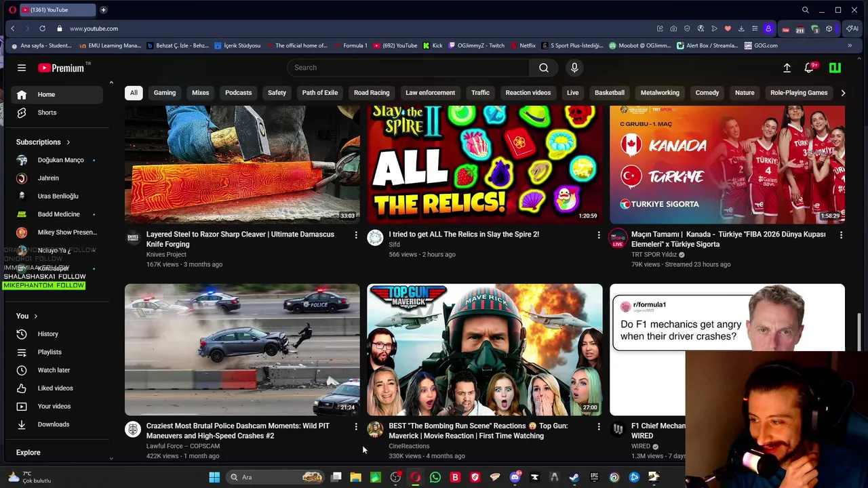The image size is (868, 488).
Task: Click the Windows taskbar search box
Action: (275, 477)
